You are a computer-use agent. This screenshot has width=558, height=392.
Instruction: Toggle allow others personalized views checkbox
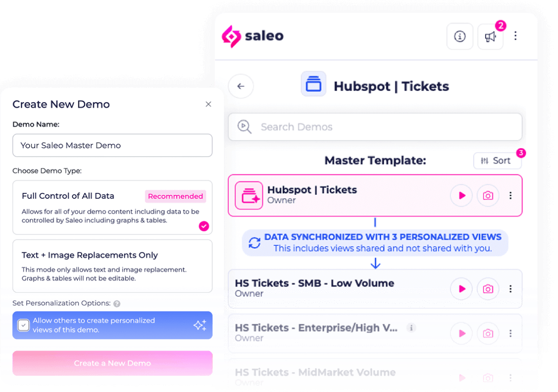(x=23, y=325)
